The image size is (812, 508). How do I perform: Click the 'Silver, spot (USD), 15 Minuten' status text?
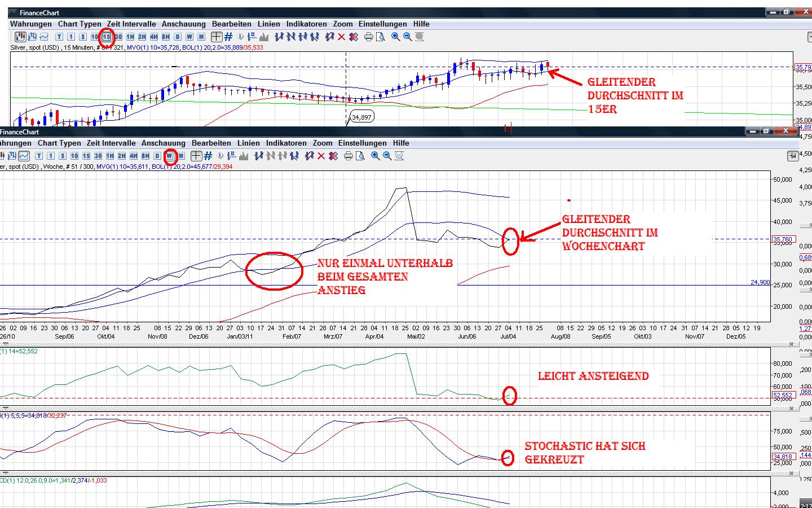(52, 47)
